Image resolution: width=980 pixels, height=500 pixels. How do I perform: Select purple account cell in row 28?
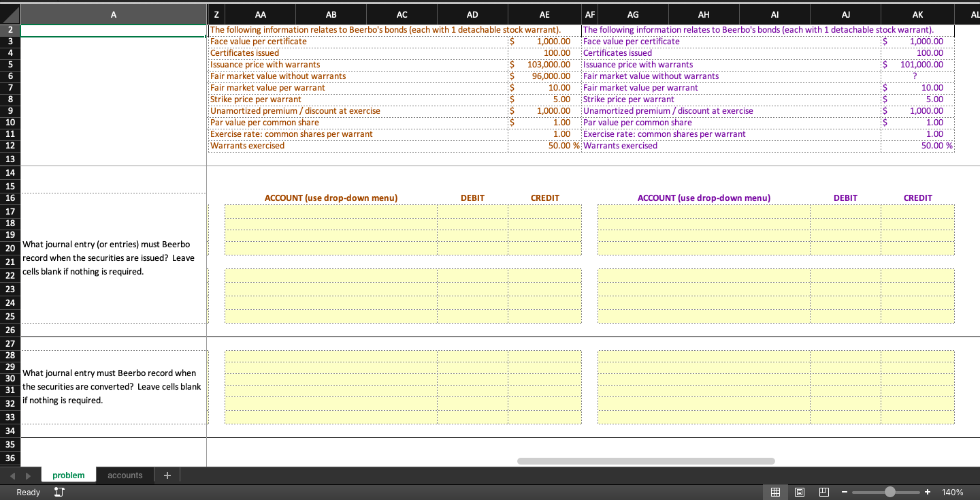[704, 356]
